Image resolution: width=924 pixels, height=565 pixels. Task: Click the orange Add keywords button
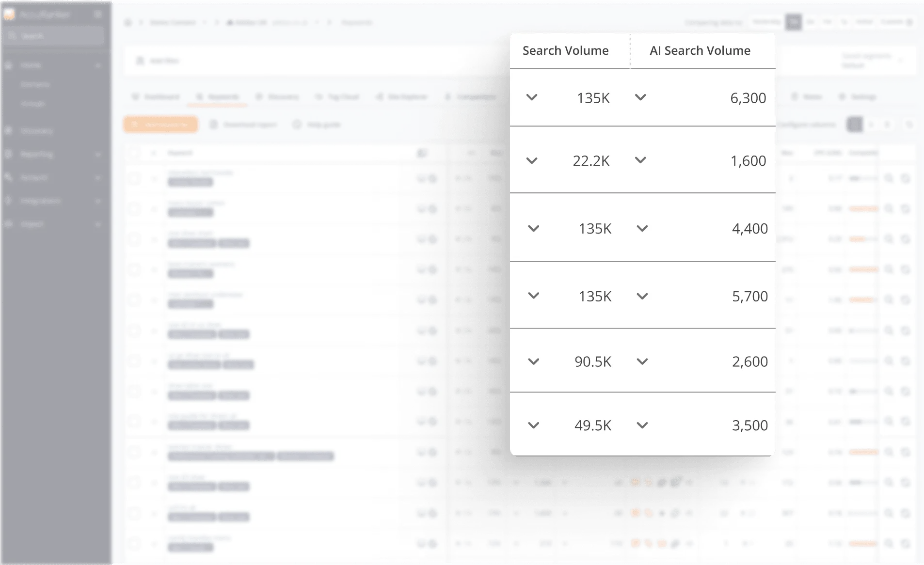point(160,125)
